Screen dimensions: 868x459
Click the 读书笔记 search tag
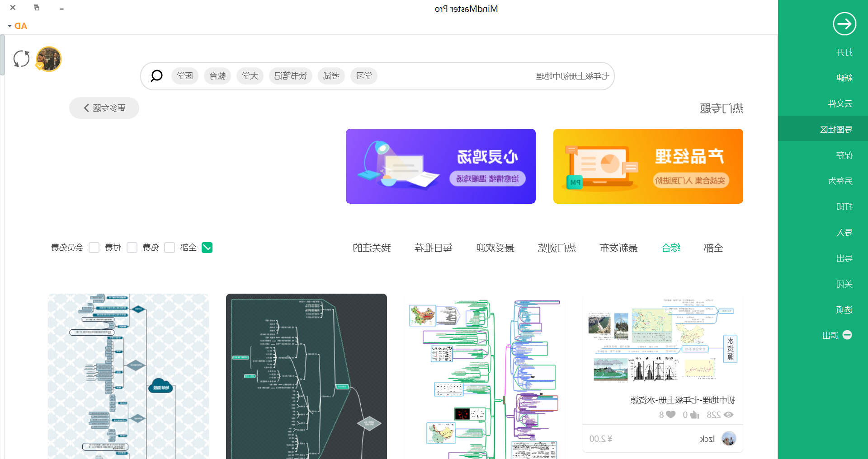[291, 76]
